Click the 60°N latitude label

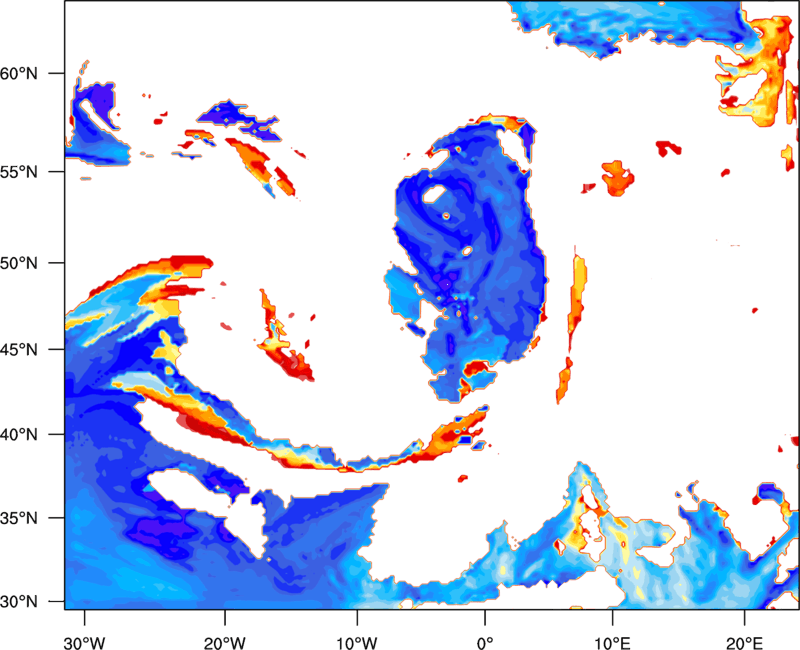pos(19,73)
